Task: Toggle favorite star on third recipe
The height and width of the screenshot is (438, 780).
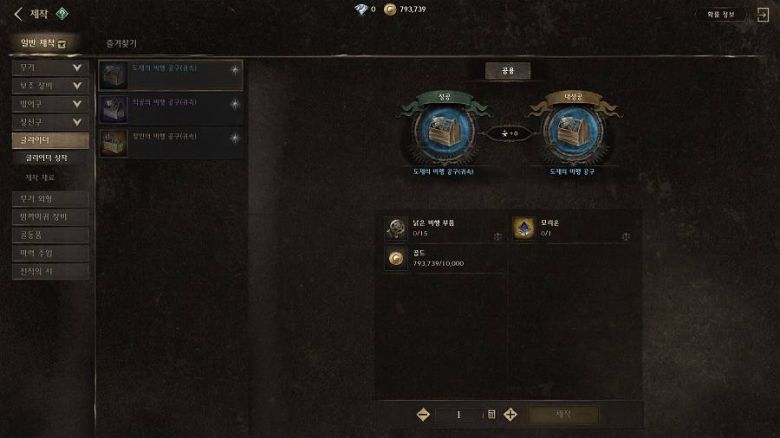Action: [x=235, y=138]
